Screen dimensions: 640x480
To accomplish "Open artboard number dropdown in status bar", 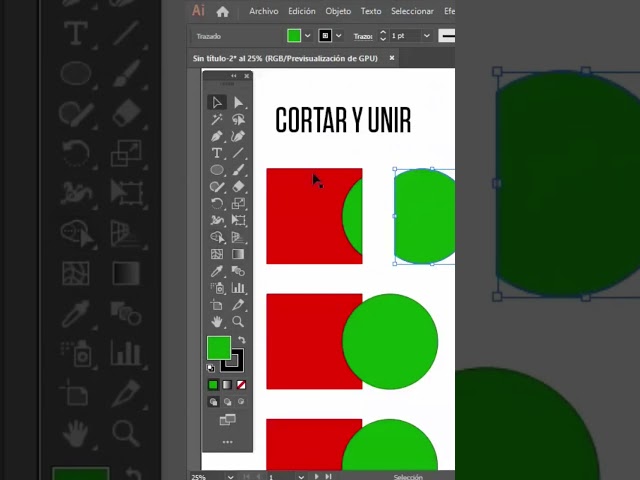I will (301, 477).
